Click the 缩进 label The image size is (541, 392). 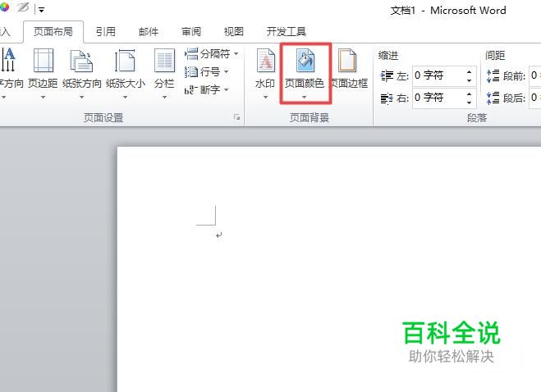click(x=388, y=55)
